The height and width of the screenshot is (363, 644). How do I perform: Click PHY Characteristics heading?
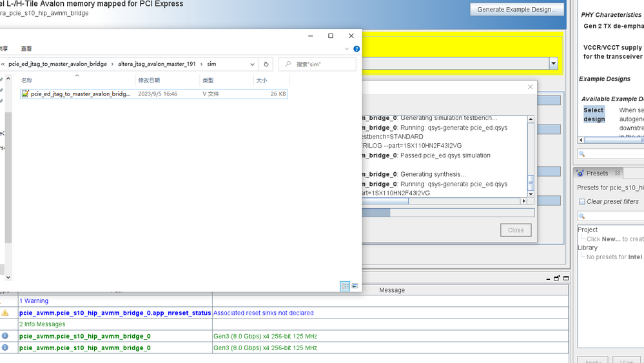tap(610, 15)
